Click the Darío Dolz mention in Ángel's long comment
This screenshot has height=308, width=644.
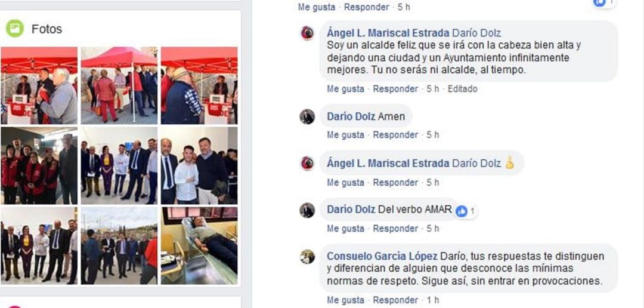tap(476, 33)
